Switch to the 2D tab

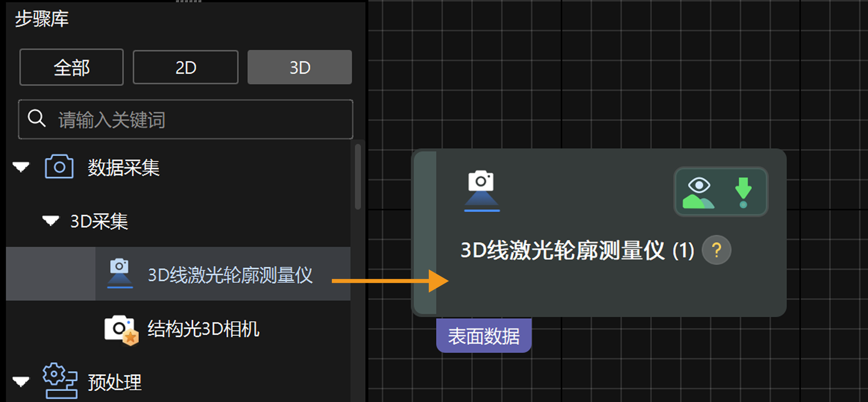tap(185, 67)
